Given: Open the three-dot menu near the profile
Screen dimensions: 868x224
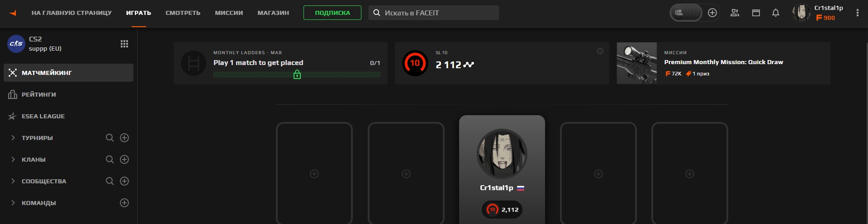Looking at the screenshot, I should tap(857, 13).
